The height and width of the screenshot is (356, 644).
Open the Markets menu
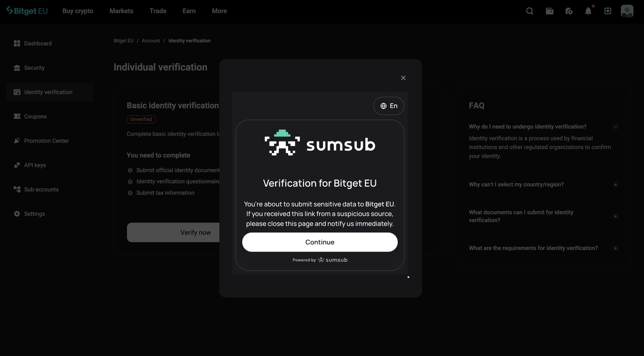[x=121, y=11]
